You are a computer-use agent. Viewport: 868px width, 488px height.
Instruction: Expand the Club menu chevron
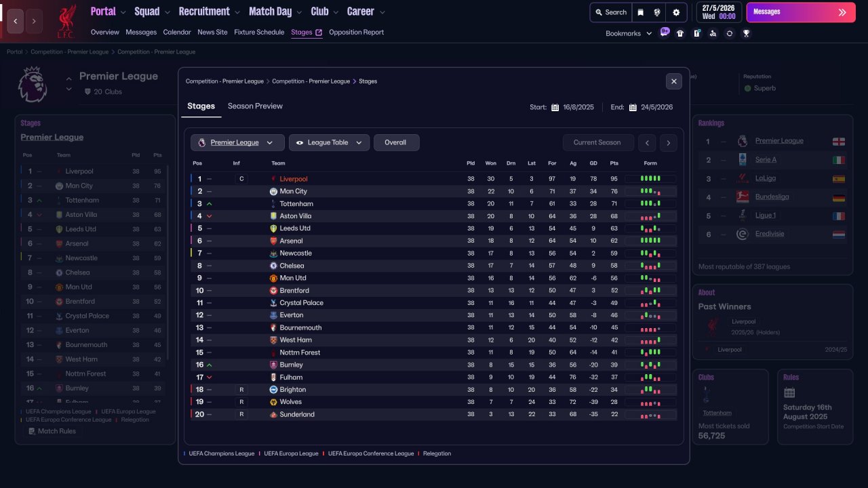pyautogui.click(x=336, y=12)
